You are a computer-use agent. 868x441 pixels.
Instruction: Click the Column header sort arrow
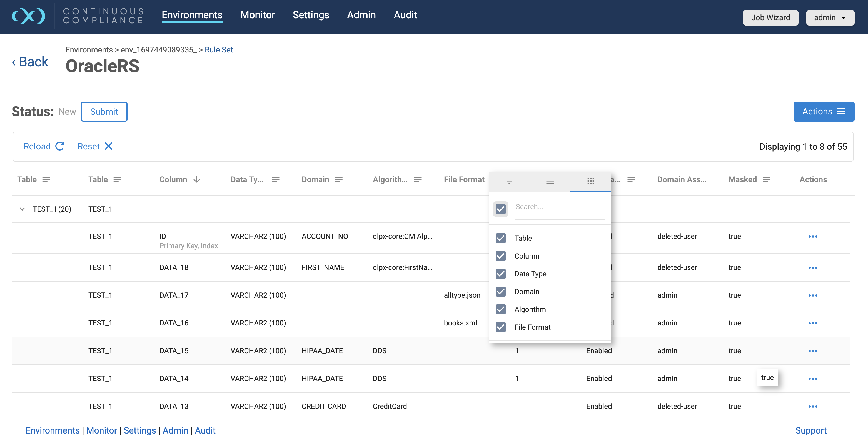pos(197,180)
